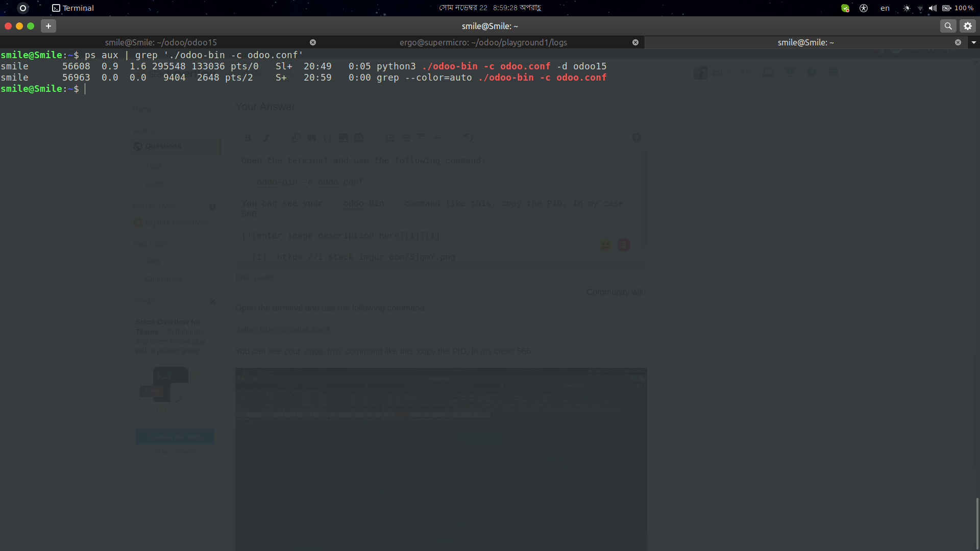Undo the last edit in the editor

468,138
